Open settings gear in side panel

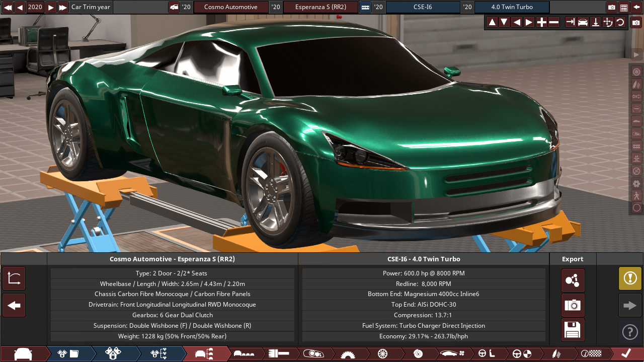pyautogui.click(x=636, y=183)
